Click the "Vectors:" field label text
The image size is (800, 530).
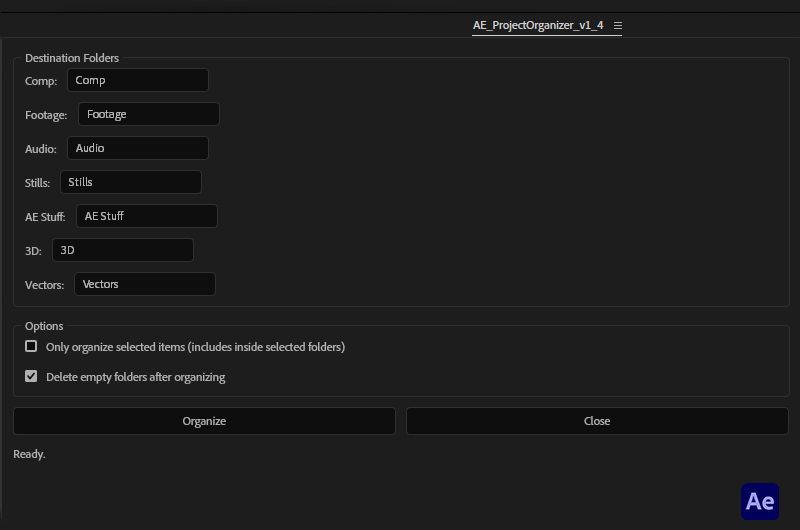tap(45, 285)
